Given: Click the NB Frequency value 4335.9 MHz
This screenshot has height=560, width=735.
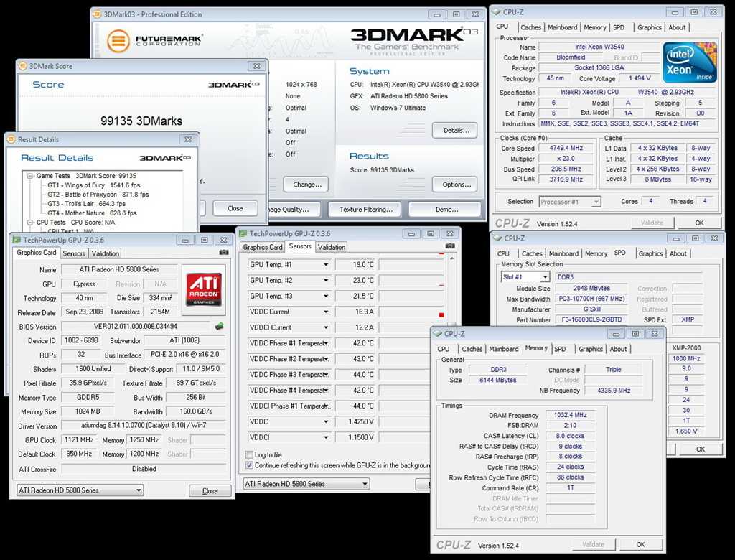Looking at the screenshot, I should (614, 391).
